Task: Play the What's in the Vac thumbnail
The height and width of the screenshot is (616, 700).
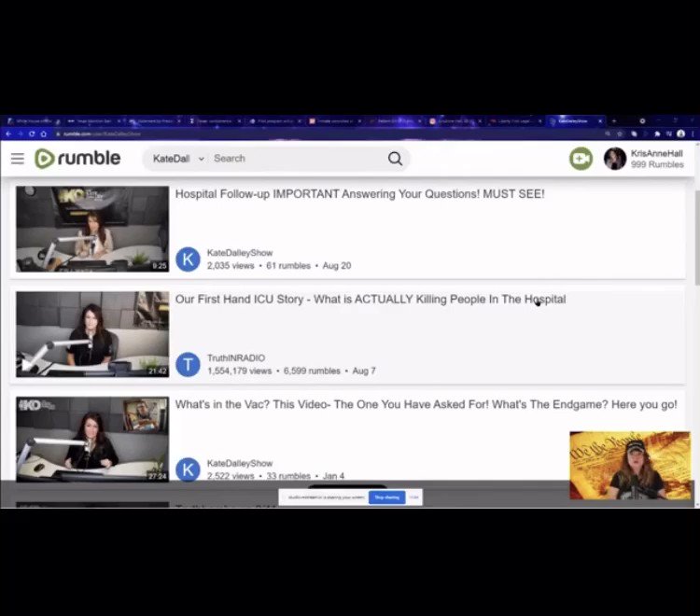Action: tap(92, 440)
